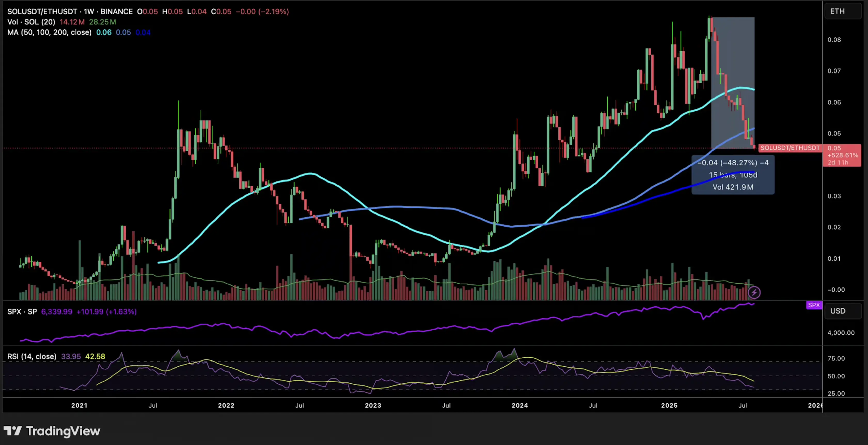Toggle visibility of the Vol · SOL (20) indicator
This screenshot has height=445, width=868.
point(31,22)
